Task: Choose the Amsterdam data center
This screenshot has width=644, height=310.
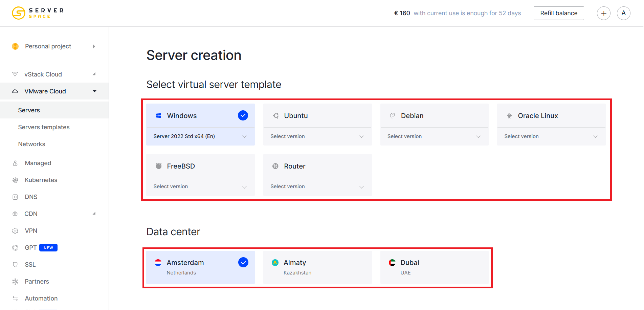Action: coord(200,267)
